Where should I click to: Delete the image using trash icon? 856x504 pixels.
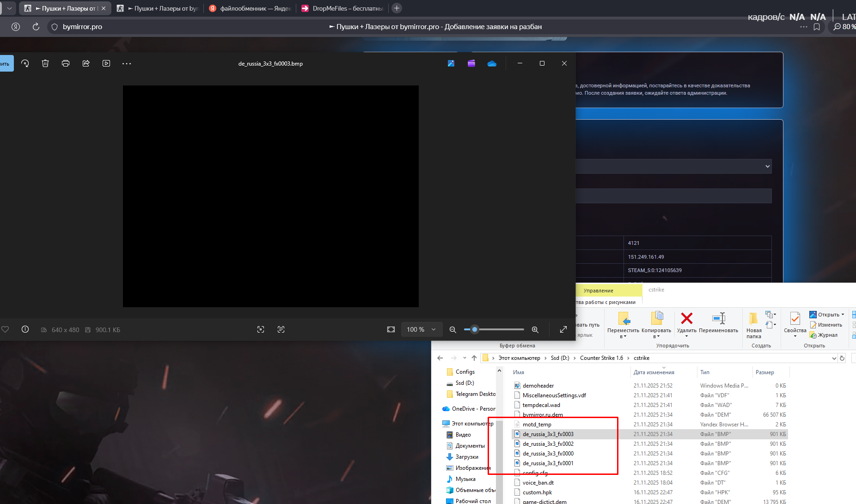[45, 63]
